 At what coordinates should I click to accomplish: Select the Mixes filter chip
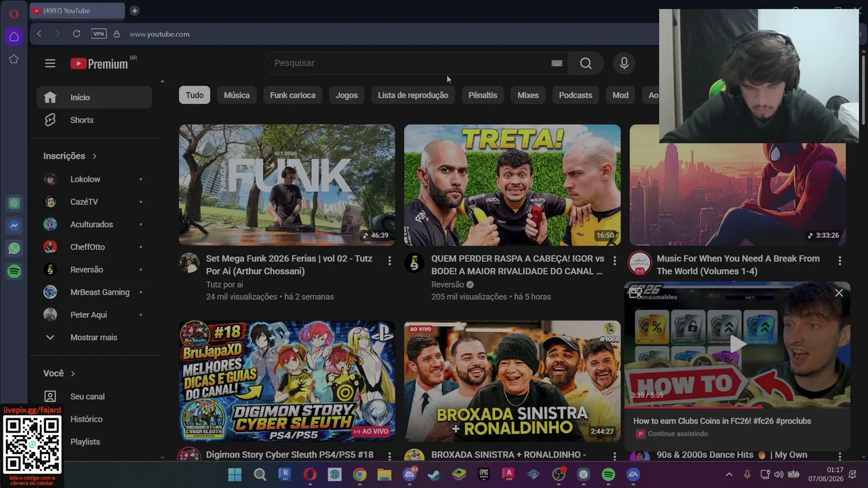(x=528, y=95)
